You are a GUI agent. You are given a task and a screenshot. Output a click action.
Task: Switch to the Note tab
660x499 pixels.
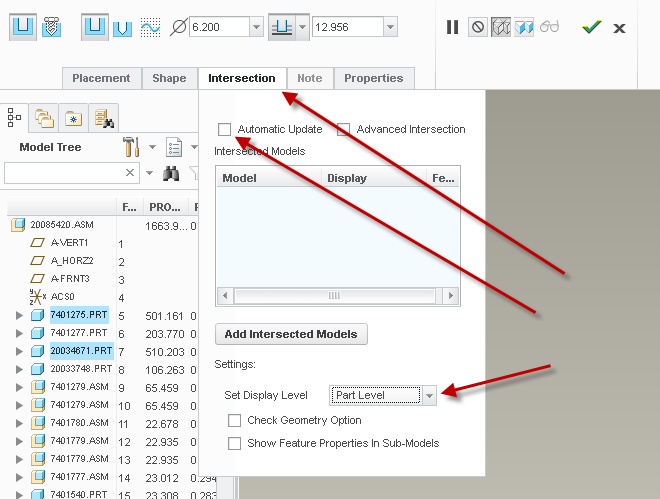click(x=310, y=78)
